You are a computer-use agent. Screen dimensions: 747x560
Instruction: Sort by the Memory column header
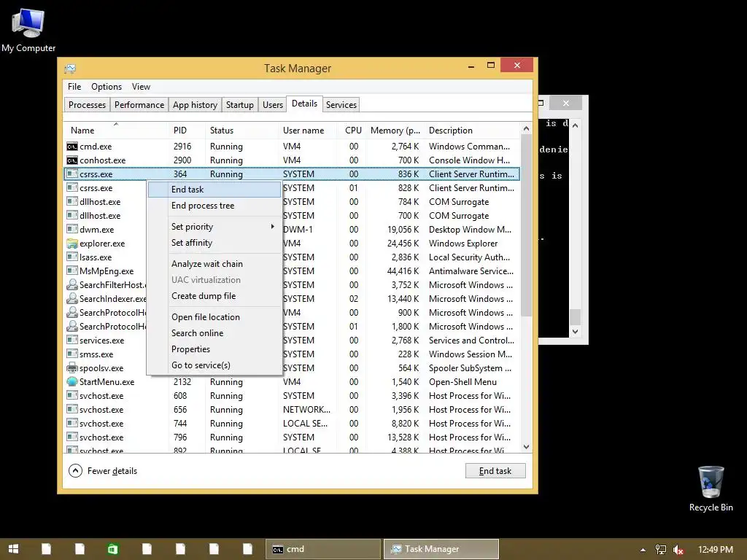(395, 130)
